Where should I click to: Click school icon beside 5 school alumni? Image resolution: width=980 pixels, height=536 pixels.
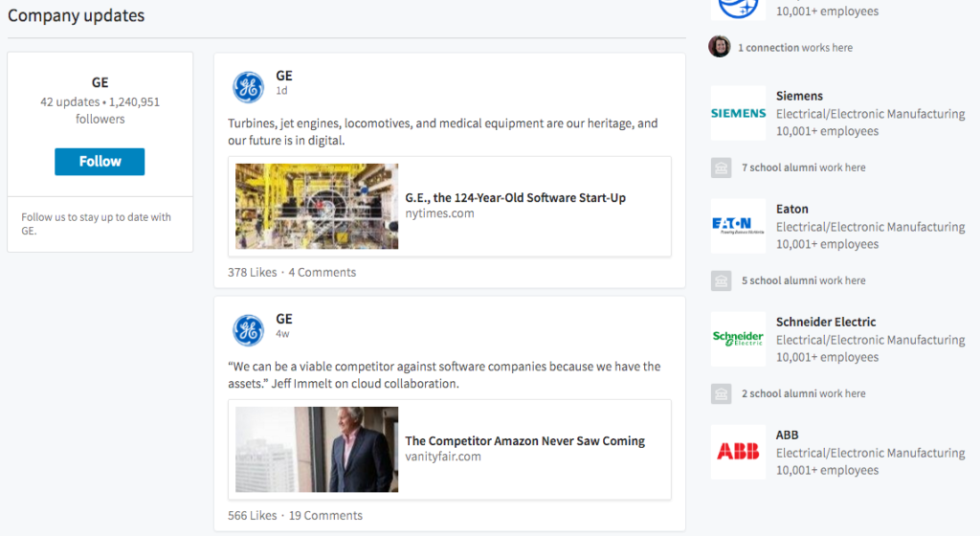pyautogui.click(x=722, y=280)
